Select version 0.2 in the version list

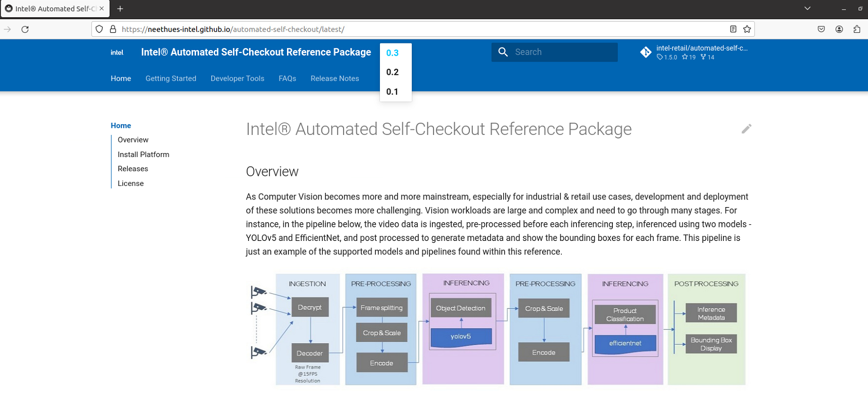click(x=393, y=72)
